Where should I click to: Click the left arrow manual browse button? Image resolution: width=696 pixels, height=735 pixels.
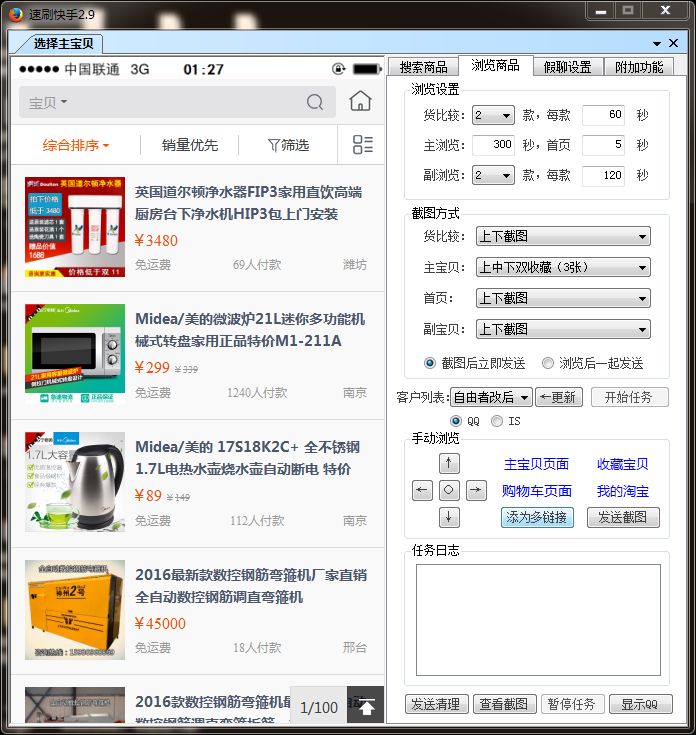click(422, 490)
